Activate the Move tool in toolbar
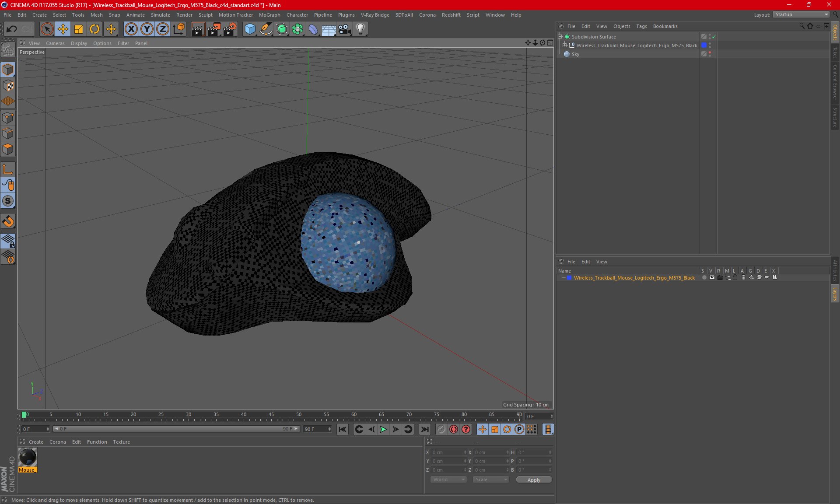 click(63, 29)
